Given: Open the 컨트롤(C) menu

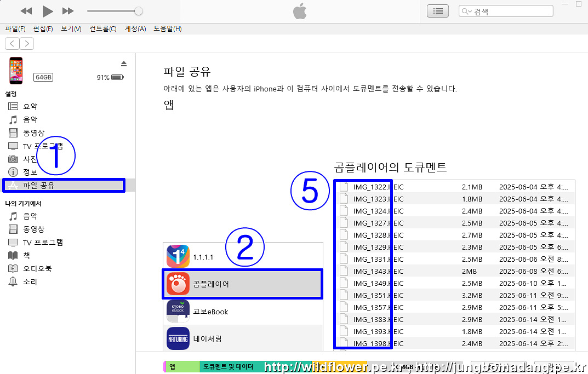Looking at the screenshot, I should [103, 29].
